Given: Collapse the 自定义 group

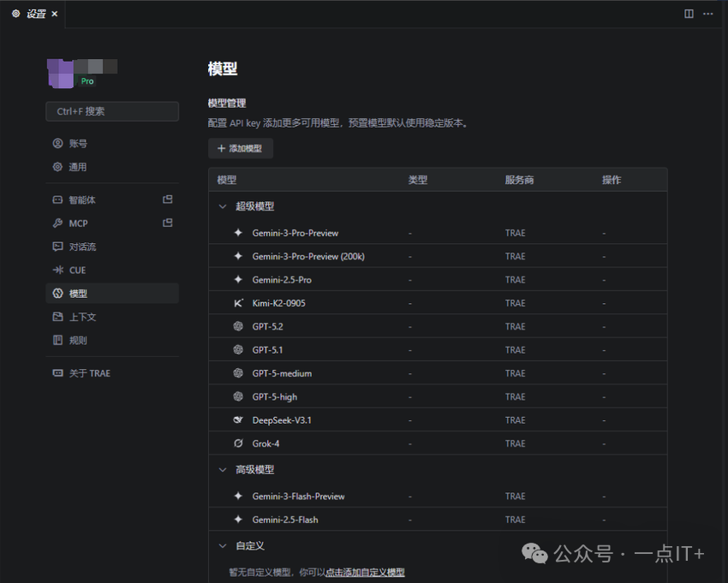Looking at the screenshot, I should pyautogui.click(x=223, y=546).
